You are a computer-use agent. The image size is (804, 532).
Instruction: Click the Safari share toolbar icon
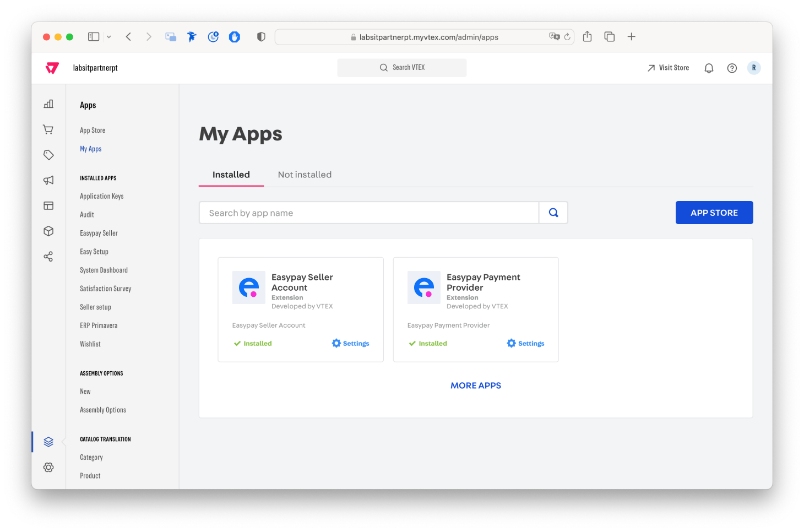587,37
